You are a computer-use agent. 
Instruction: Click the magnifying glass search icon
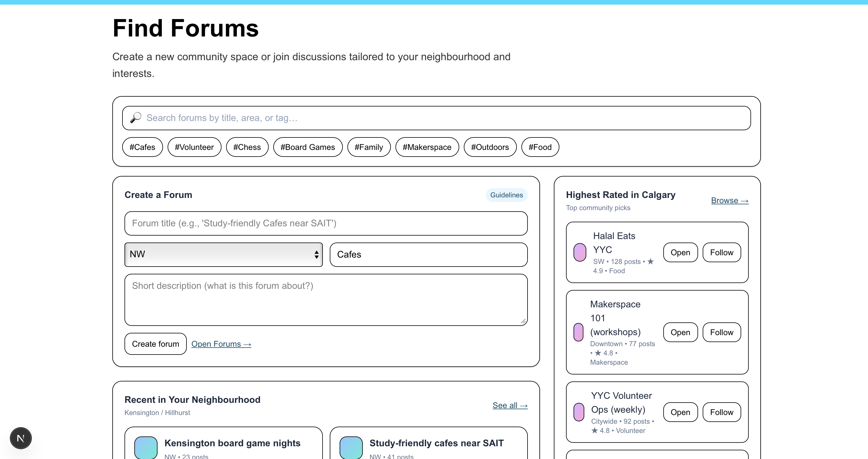[136, 118]
